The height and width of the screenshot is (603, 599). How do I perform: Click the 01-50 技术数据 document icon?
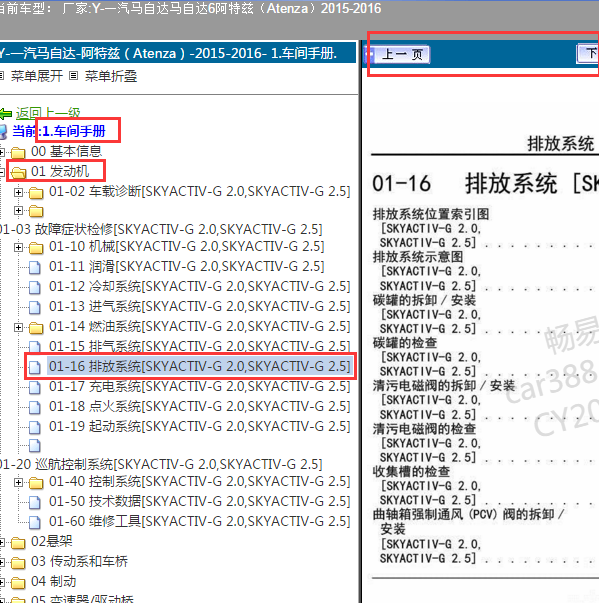coord(35,502)
